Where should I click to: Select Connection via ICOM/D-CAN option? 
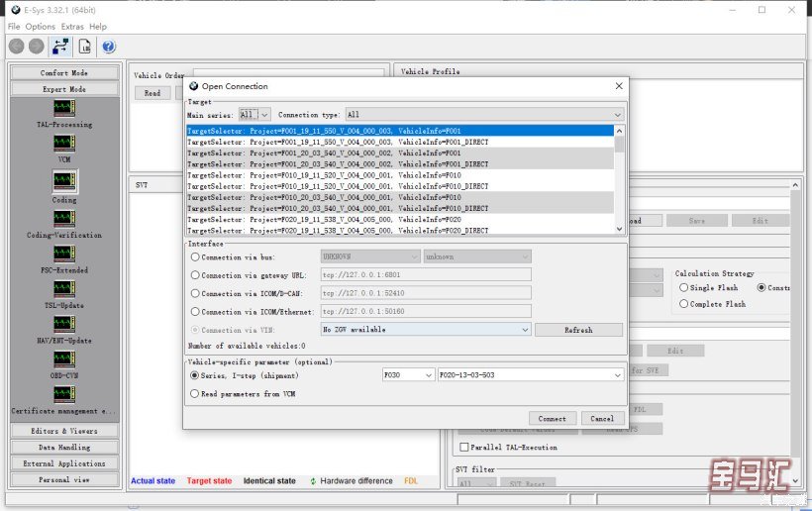(x=195, y=293)
